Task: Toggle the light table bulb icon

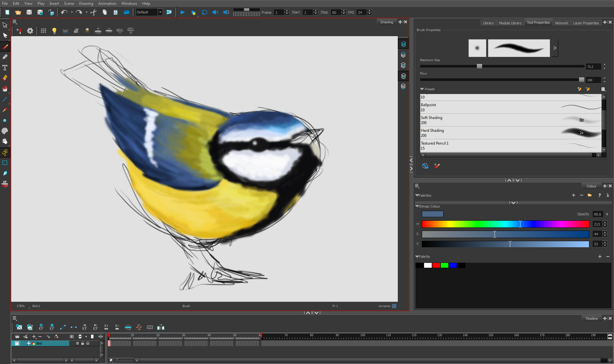Action: 54,31
